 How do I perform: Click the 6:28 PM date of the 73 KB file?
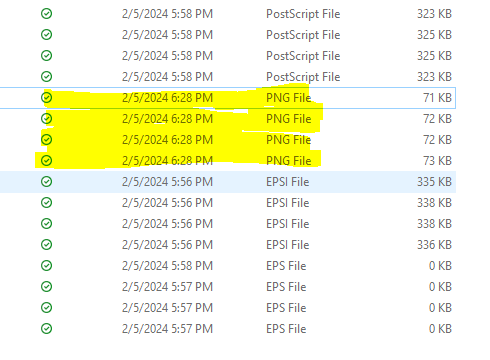pyautogui.click(x=167, y=161)
